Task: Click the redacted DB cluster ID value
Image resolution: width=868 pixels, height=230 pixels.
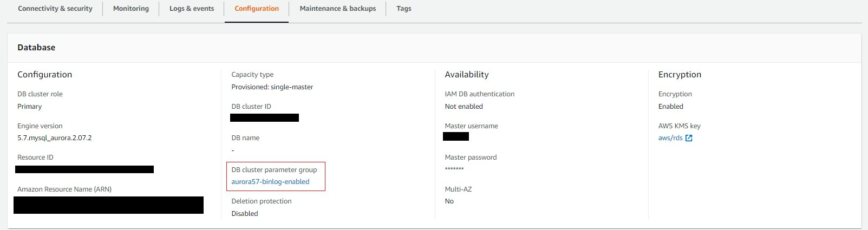Action: click(x=264, y=117)
